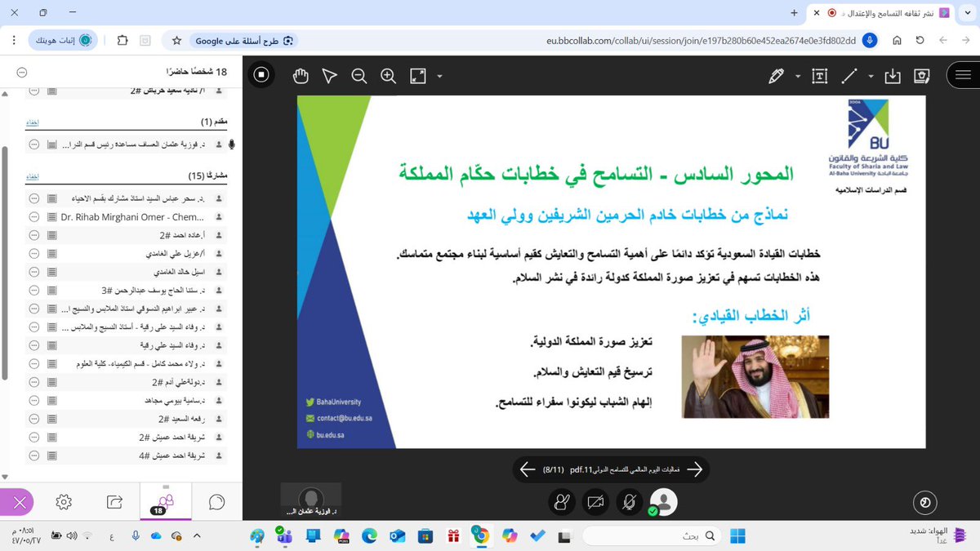Select the pencil drawing tool
This screenshot has width=980, height=551.
coord(776,75)
